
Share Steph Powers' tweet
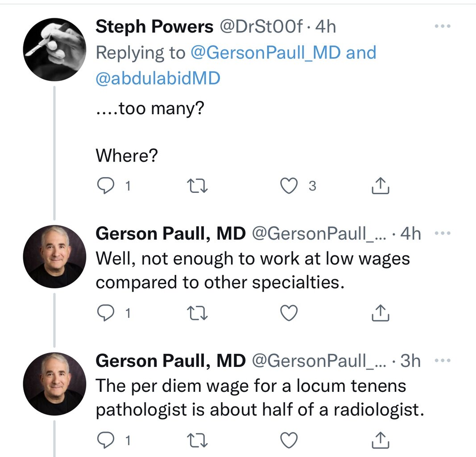coord(381,187)
